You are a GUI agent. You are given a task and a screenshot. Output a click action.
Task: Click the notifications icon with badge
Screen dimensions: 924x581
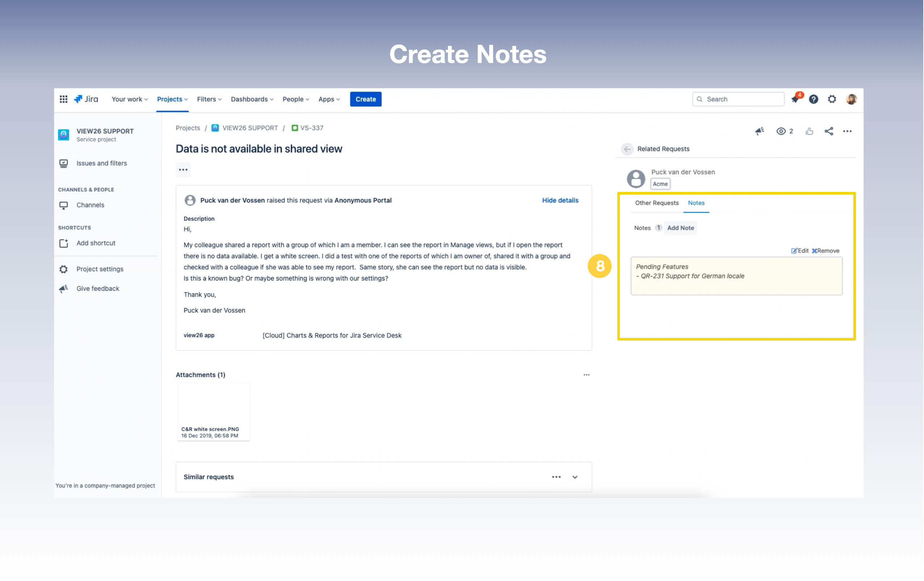pos(795,99)
